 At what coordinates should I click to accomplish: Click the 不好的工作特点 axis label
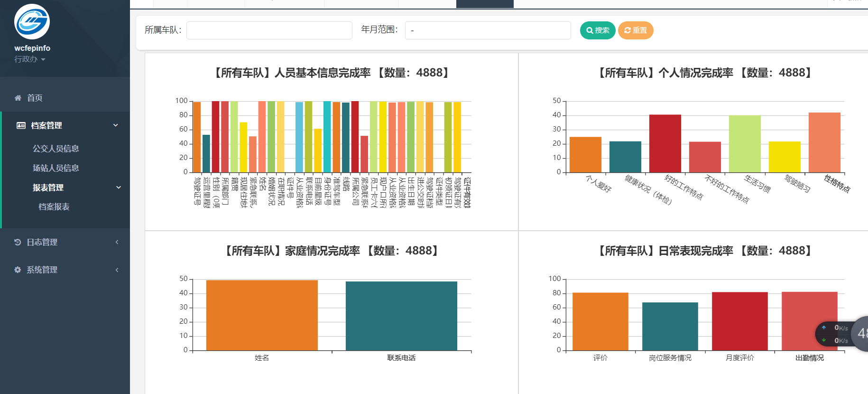click(x=727, y=189)
